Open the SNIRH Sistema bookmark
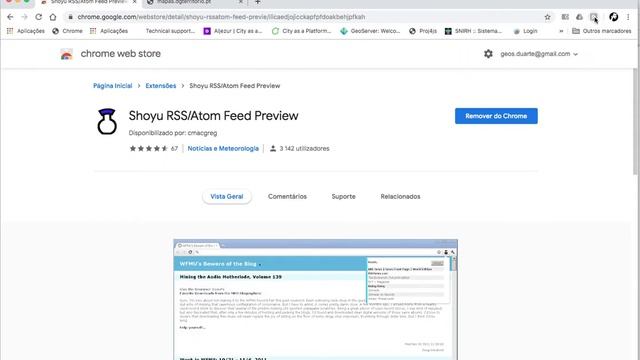 [473, 31]
